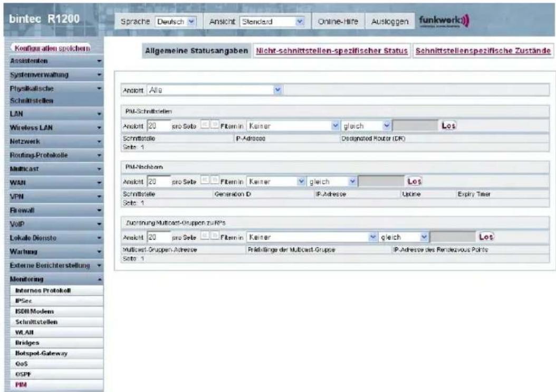Go to next page in Zuordnung Multicast-Gruppen
The image size is (556, 392).
tap(214, 235)
